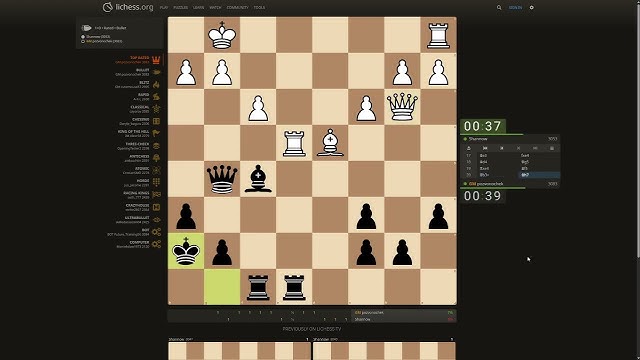Click the SIGN IN link
This screenshot has height=360, width=640.
[x=515, y=7]
